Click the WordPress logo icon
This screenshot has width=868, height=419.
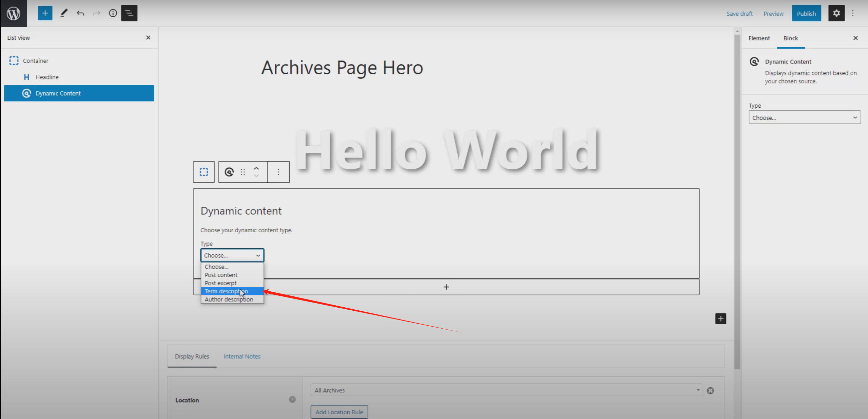[14, 14]
